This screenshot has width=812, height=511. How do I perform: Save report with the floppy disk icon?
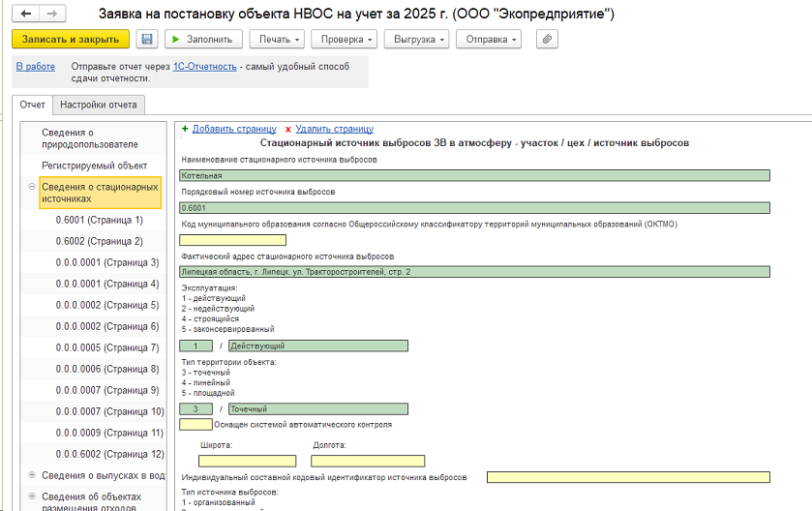(147, 40)
